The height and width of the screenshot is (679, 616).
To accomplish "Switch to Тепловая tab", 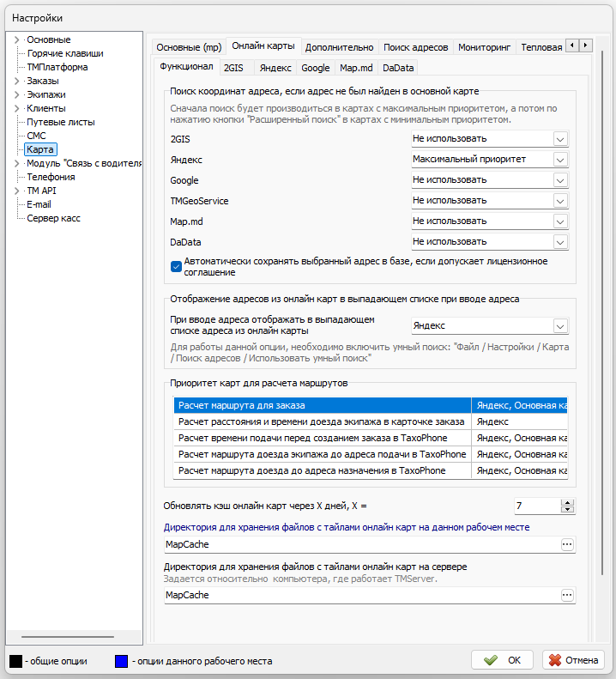I will [x=541, y=47].
